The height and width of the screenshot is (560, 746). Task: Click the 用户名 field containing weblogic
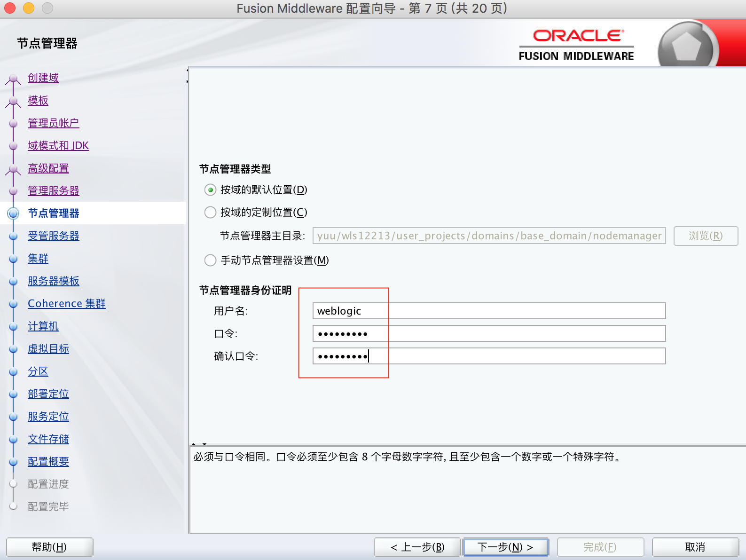click(x=489, y=311)
